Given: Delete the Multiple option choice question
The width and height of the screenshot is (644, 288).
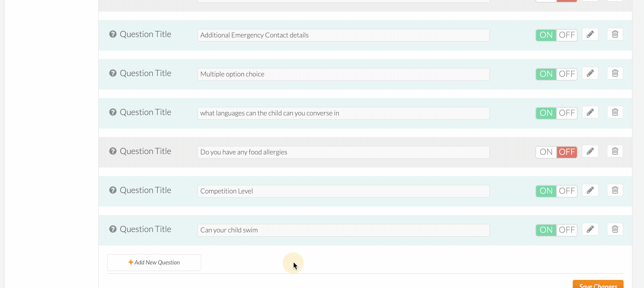Looking at the screenshot, I should (x=615, y=73).
